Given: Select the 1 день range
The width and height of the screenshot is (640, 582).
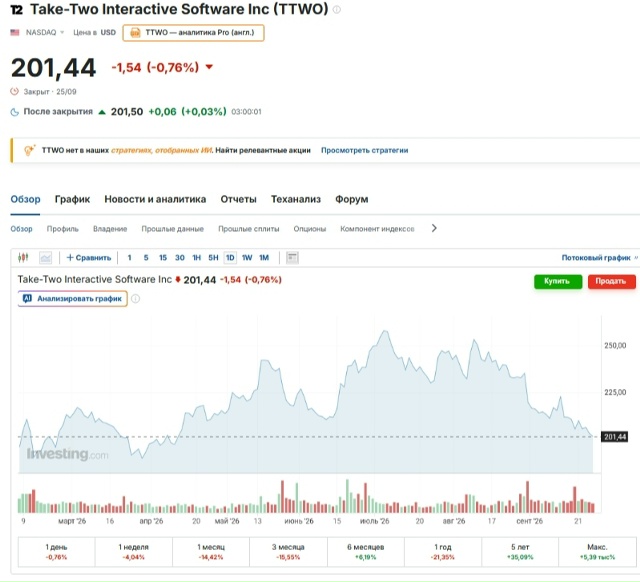Looking at the screenshot, I should pyautogui.click(x=56, y=552).
